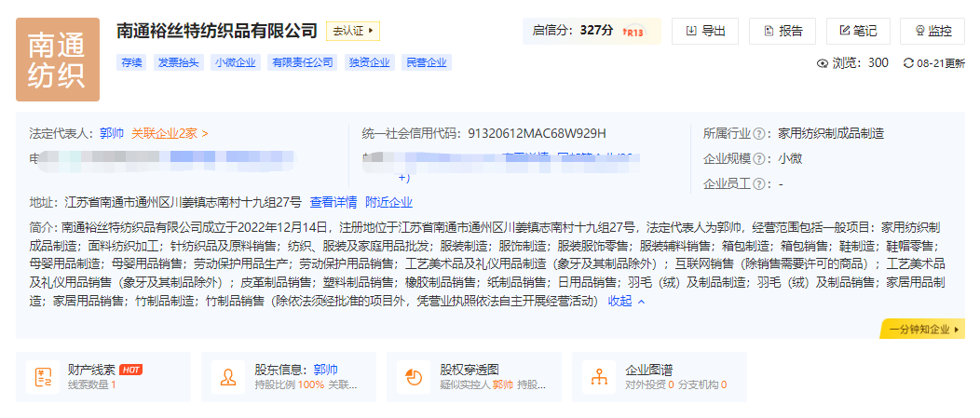Screen dimensions: 980x418
Task: Click the R13 rank badge beside 启信分
Action: [x=633, y=32]
